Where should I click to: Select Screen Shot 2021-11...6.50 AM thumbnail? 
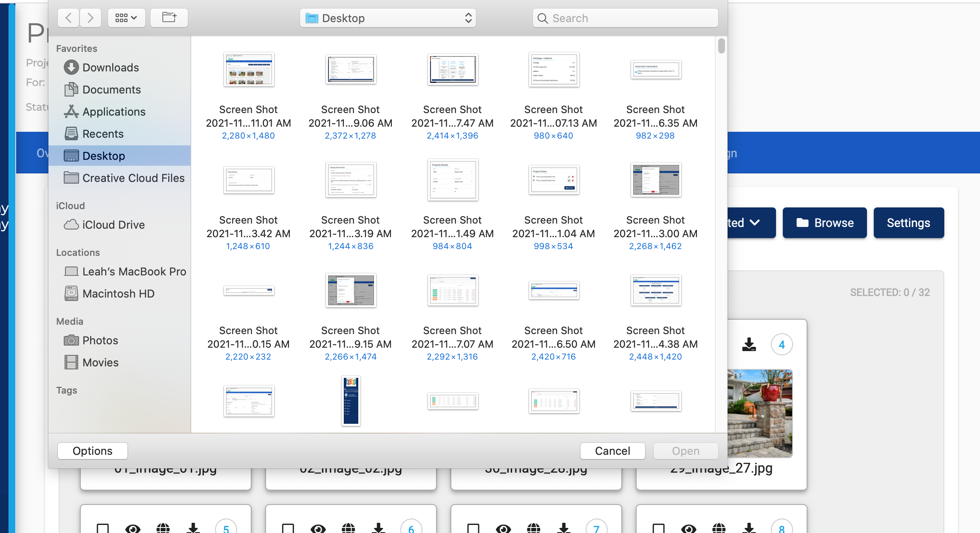point(554,290)
